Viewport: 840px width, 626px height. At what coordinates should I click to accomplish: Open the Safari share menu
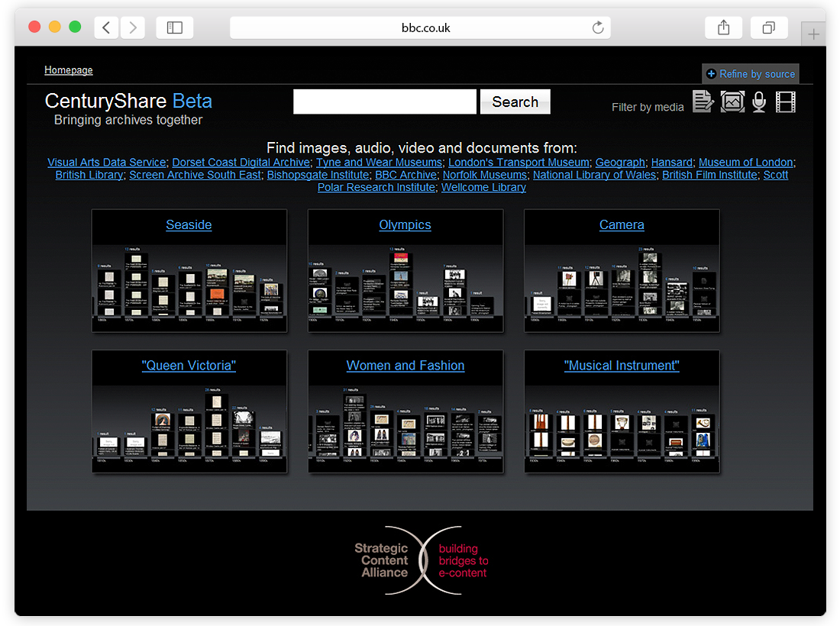coord(724,27)
